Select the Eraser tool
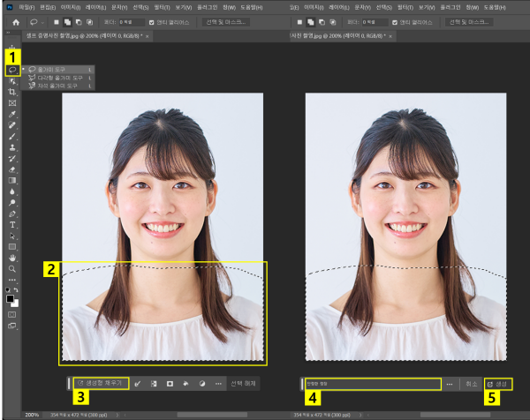 coord(12,169)
